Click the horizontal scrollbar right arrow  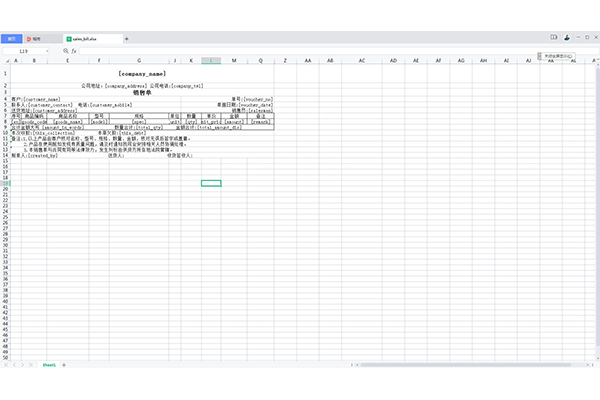click(588, 365)
